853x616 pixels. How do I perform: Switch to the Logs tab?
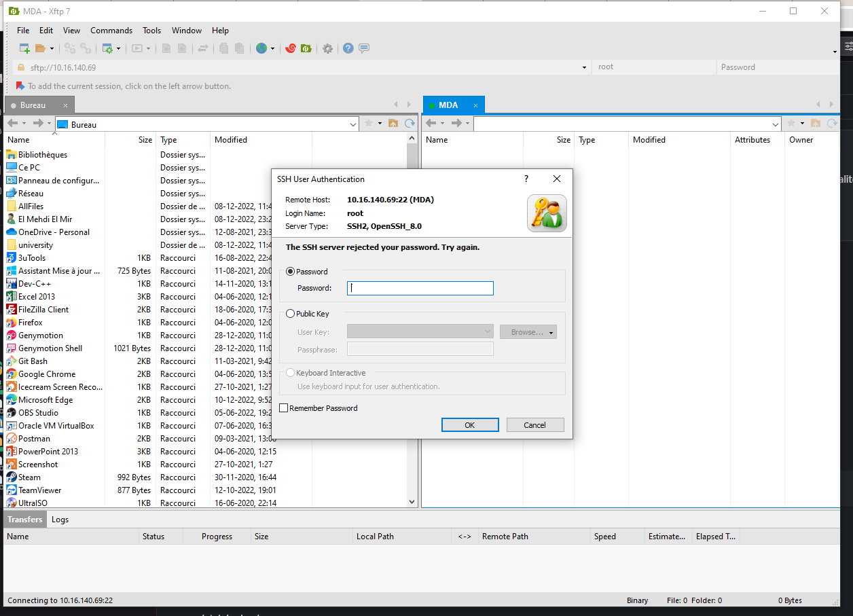point(60,520)
